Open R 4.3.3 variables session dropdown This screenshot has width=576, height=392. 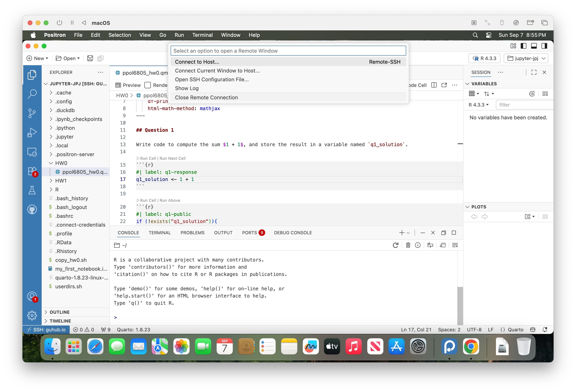click(x=479, y=105)
